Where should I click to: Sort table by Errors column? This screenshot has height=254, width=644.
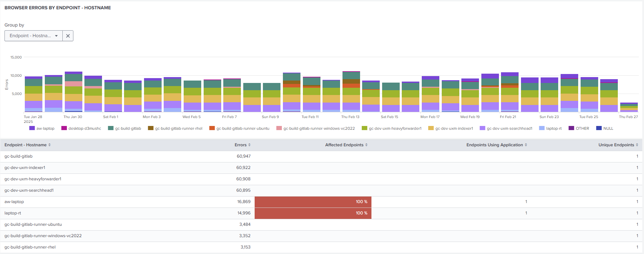(x=242, y=145)
